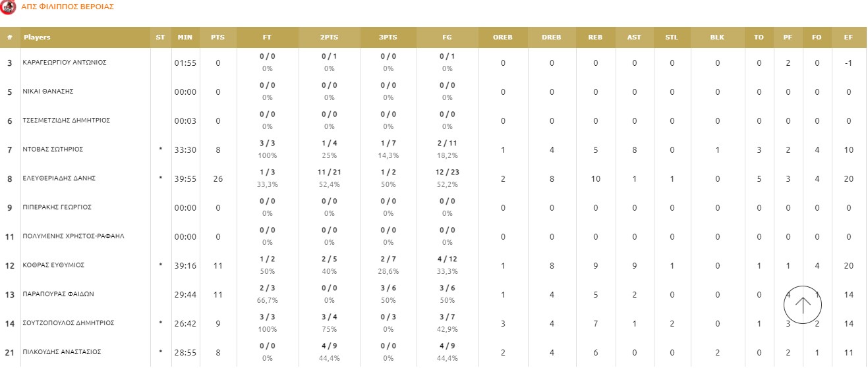Click the 3PTS column header

click(x=388, y=38)
